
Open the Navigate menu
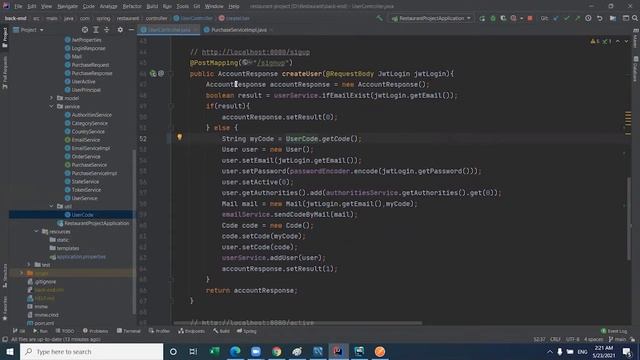(67, 6)
